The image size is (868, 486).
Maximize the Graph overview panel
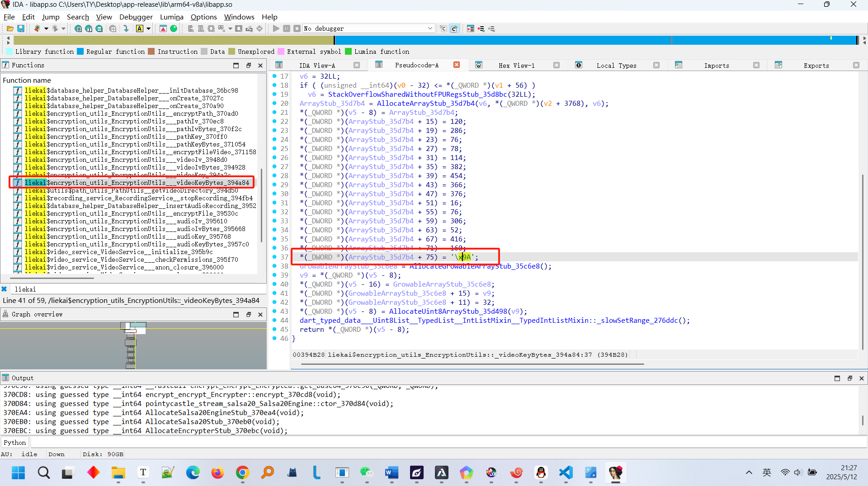coord(236,315)
